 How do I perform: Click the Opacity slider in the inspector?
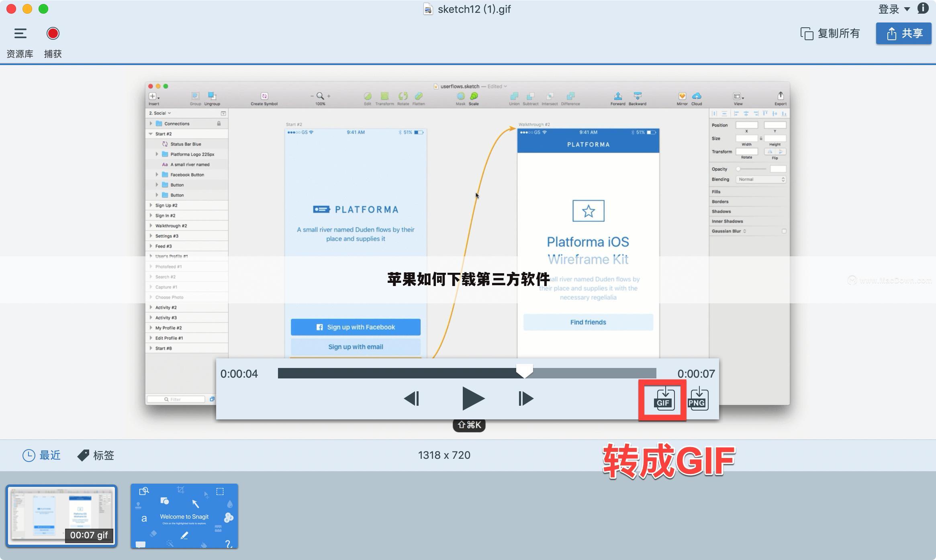752,169
